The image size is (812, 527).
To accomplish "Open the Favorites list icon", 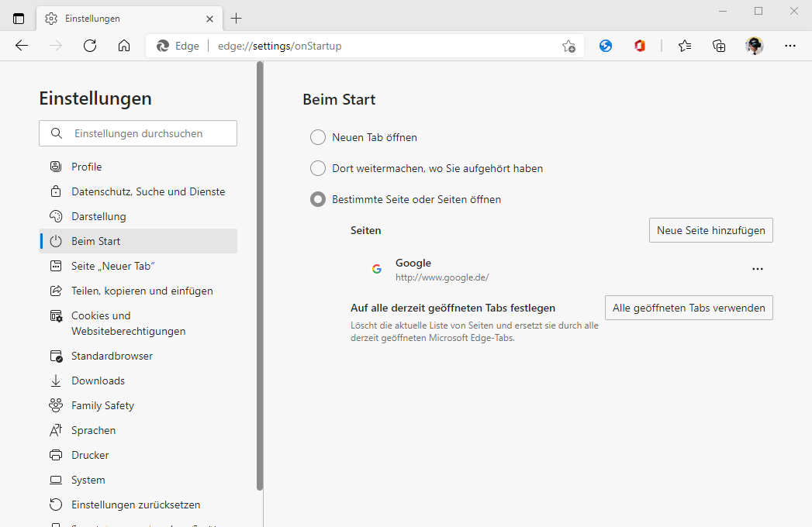I will point(685,46).
